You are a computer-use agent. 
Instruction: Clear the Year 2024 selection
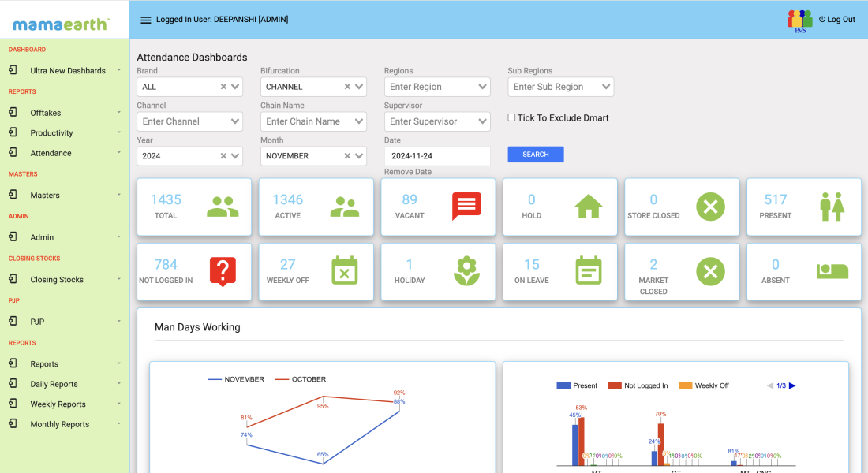(223, 156)
